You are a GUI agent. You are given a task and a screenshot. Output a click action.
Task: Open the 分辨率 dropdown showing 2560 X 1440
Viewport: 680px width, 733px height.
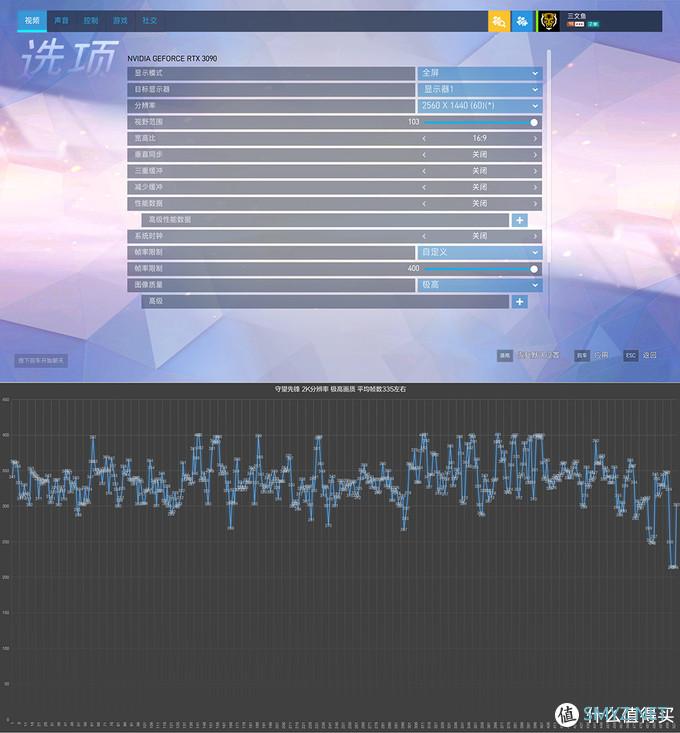(480, 106)
